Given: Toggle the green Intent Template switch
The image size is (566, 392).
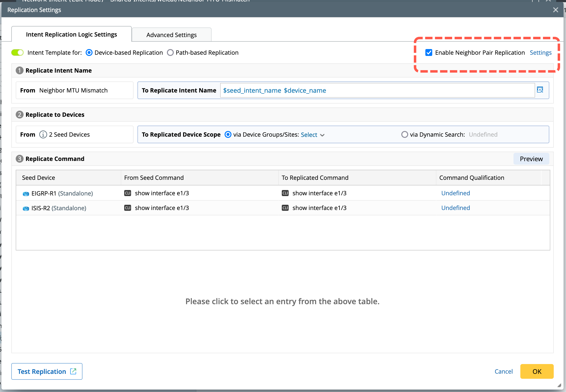Looking at the screenshot, I should (x=17, y=52).
